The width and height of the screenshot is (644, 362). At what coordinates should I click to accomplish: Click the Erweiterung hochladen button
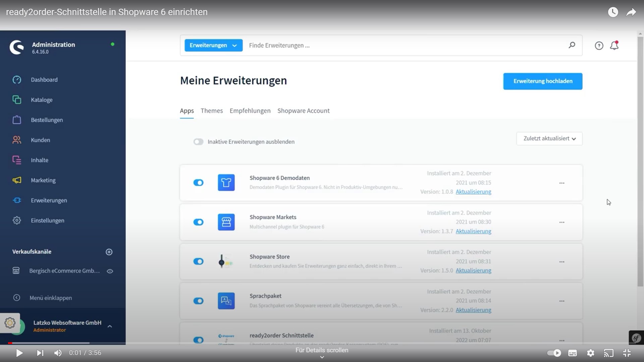pos(542,81)
